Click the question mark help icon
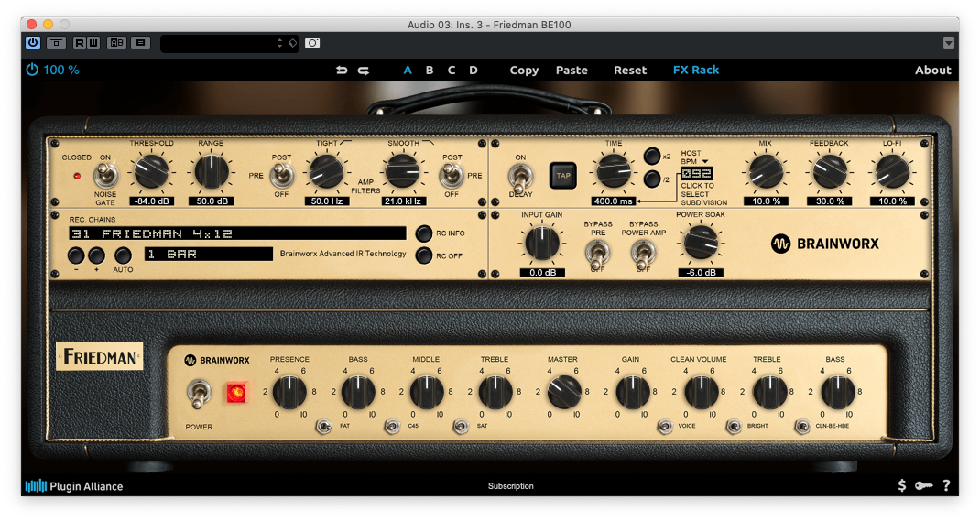 click(946, 485)
